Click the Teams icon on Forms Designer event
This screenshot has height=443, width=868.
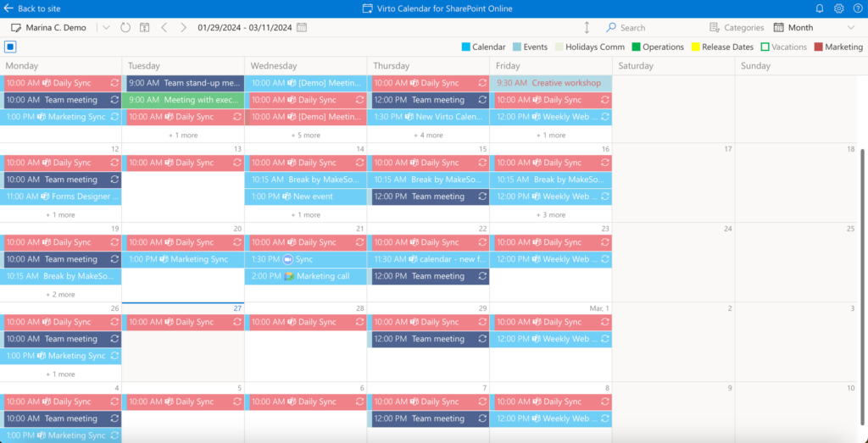pyautogui.click(x=45, y=197)
